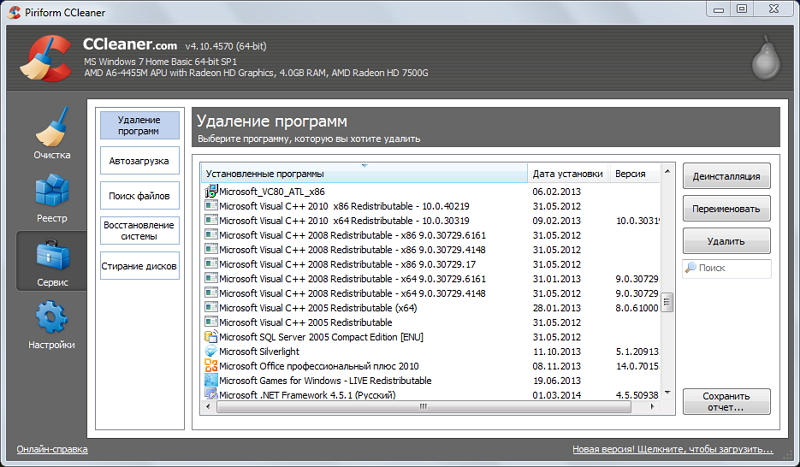This screenshot has width=800, height=467.
Task: Open the Реестр registry section
Action: click(51, 198)
